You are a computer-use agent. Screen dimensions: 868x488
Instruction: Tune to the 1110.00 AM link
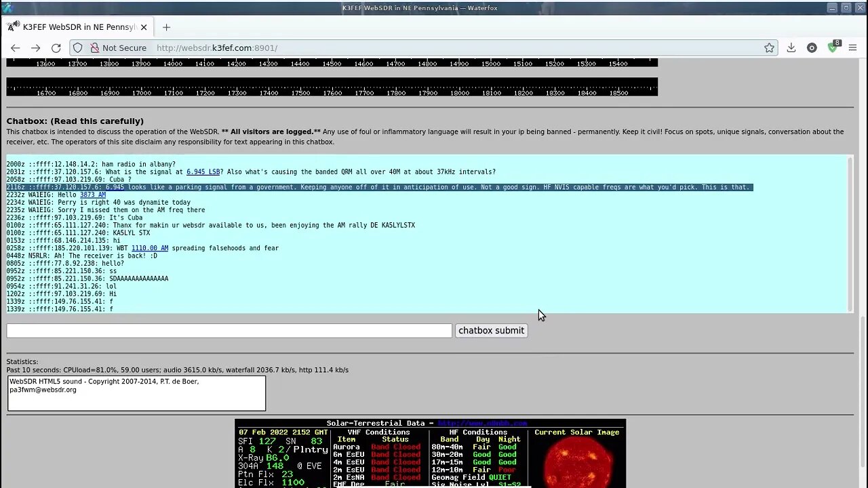(150, 249)
